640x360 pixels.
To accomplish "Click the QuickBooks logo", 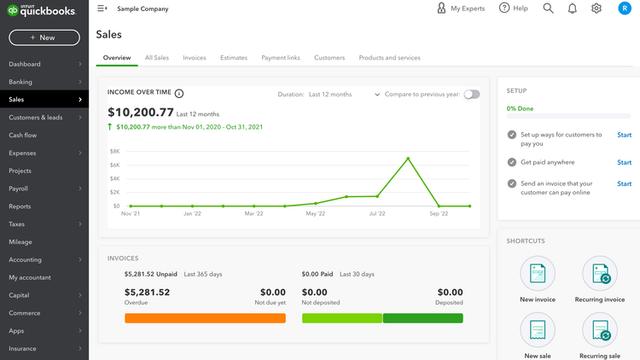I will click(41, 10).
